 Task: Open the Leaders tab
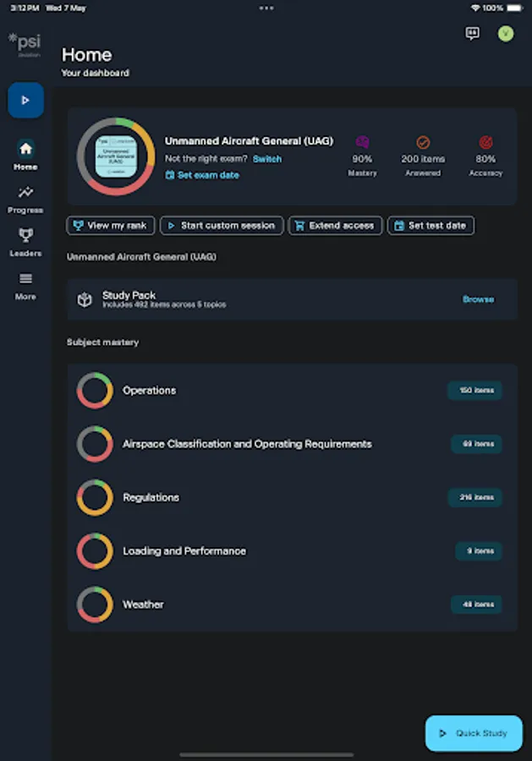pos(25,243)
